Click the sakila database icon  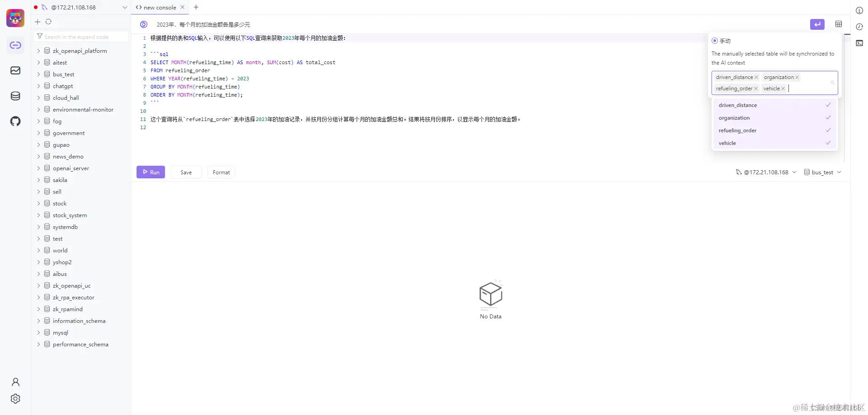47,180
